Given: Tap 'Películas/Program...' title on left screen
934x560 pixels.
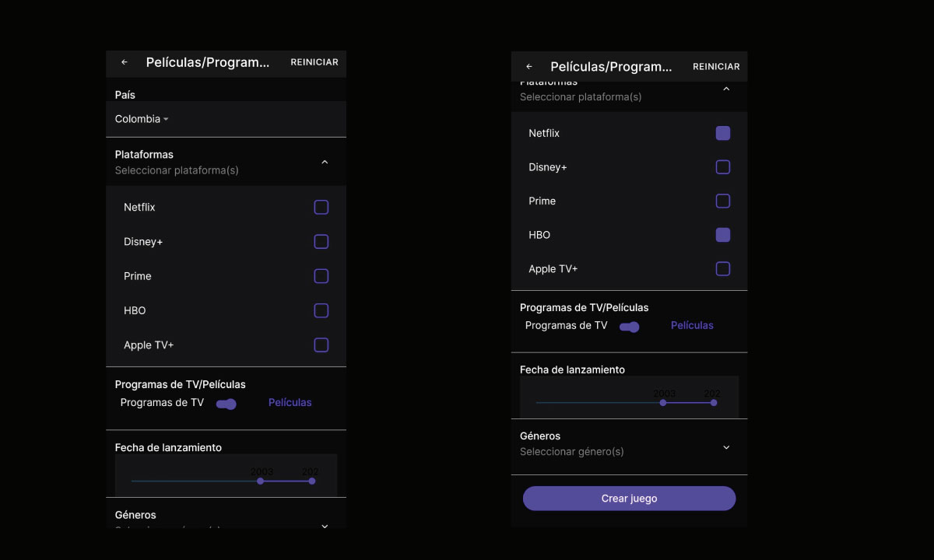Looking at the screenshot, I should [208, 62].
